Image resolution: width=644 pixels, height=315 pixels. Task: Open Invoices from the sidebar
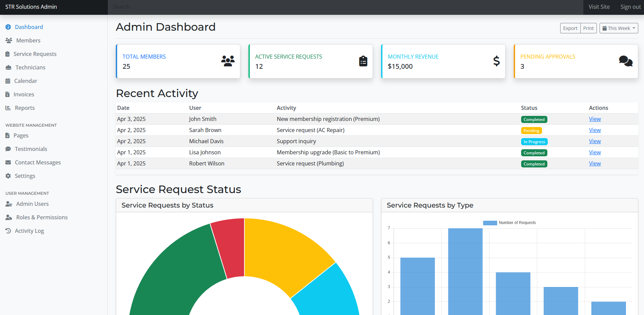[x=24, y=94]
